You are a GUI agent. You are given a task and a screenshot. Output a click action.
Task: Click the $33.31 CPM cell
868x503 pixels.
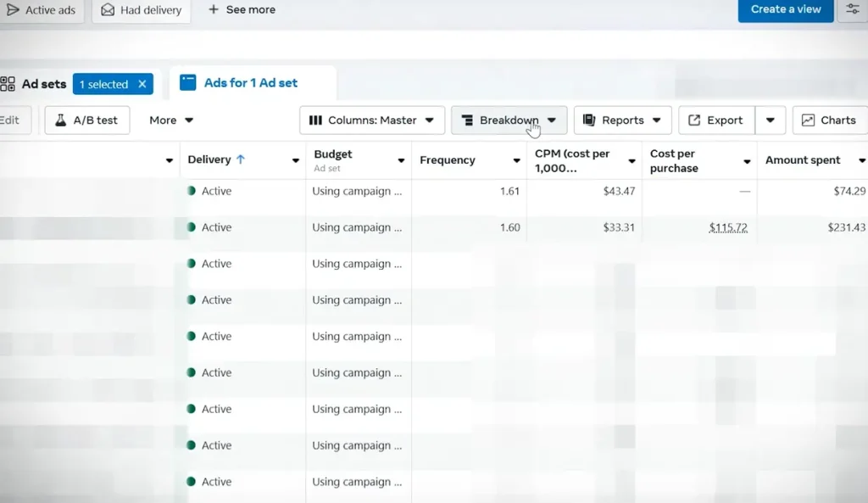point(619,227)
